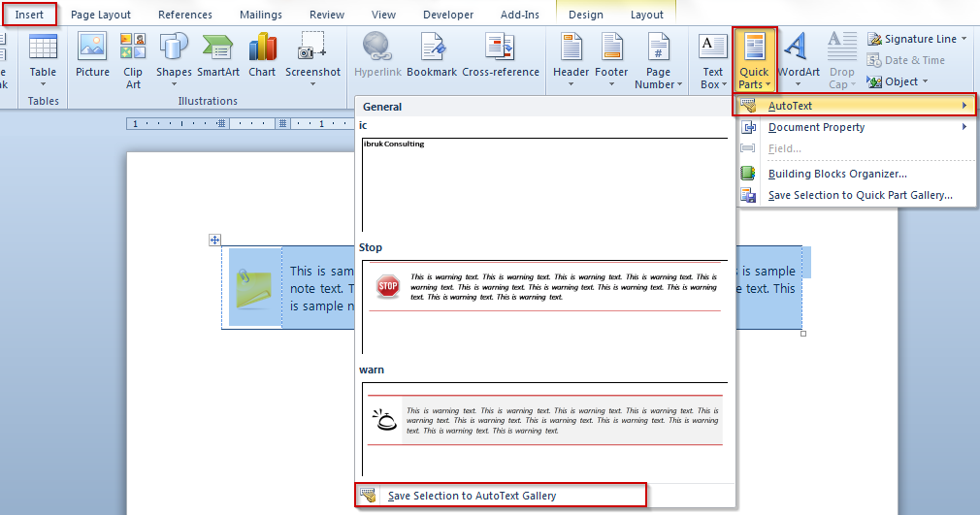
Task: Switch to Page Layout tab
Action: (x=101, y=15)
